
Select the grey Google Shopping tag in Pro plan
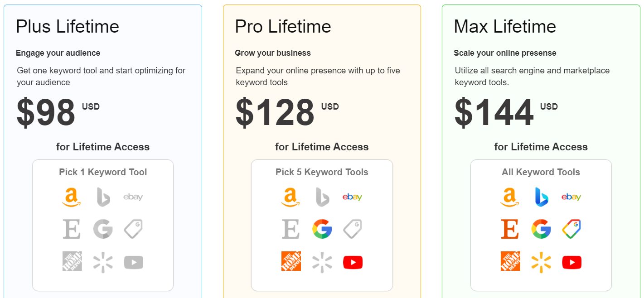tap(352, 229)
